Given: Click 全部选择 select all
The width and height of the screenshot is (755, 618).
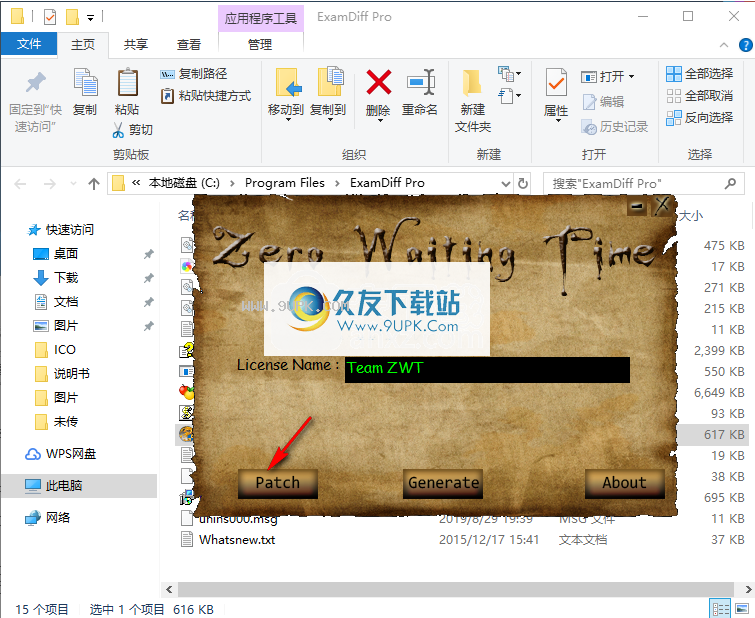Looking at the screenshot, I should 700,74.
